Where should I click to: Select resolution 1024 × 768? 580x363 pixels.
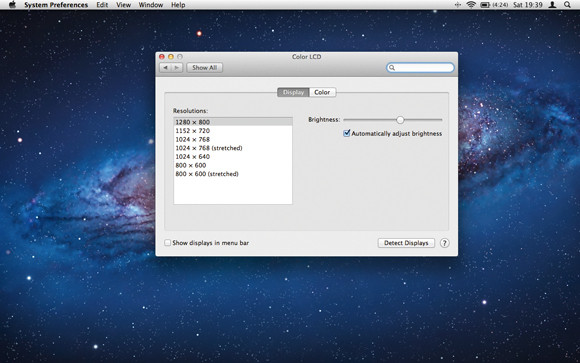tap(233, 139)
